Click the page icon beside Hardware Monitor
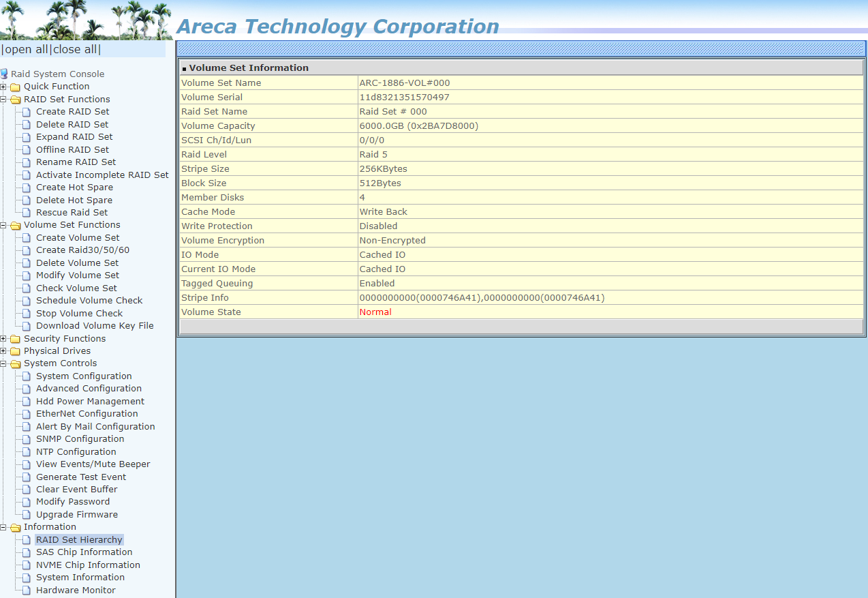Image resolution: width=868 pixels, height=598 pixels. click(x=27, y=590)
